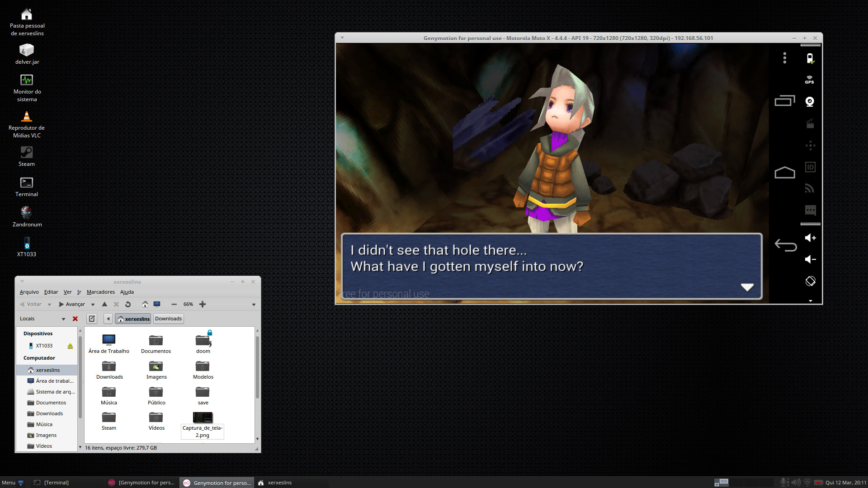Image resolution: width=868 pixels, height=488 pixels.
Task: Open the Editar menu
Action: click(51, 292)
